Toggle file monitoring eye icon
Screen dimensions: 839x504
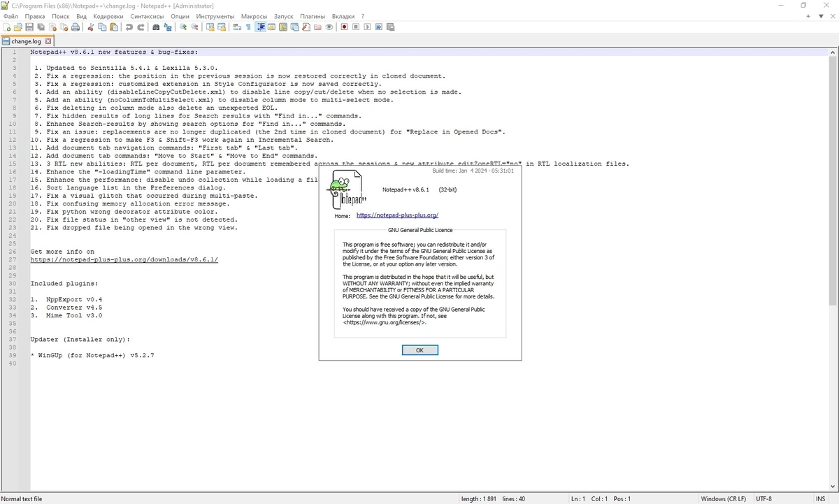coord(329,27)
